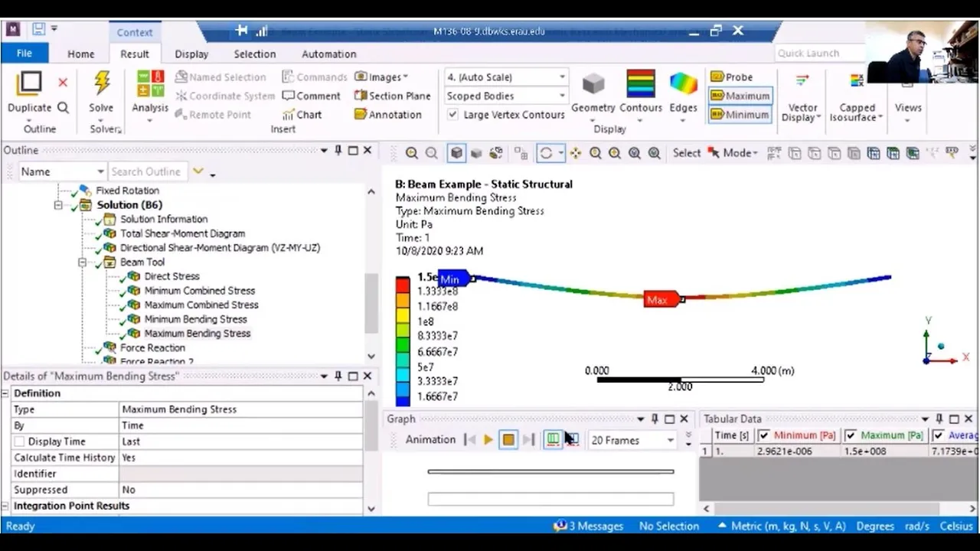Insert a Section Plane
Image resolution: width=980 pixels, height=551 pixels.
pos(392,96)
